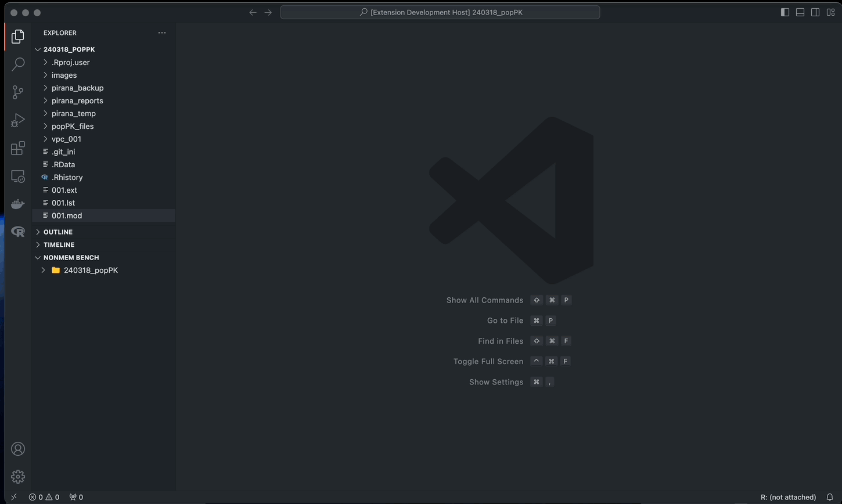842x504 pixels.
Task: Go forward with the navigation arrow
Action: click(268, 12)
